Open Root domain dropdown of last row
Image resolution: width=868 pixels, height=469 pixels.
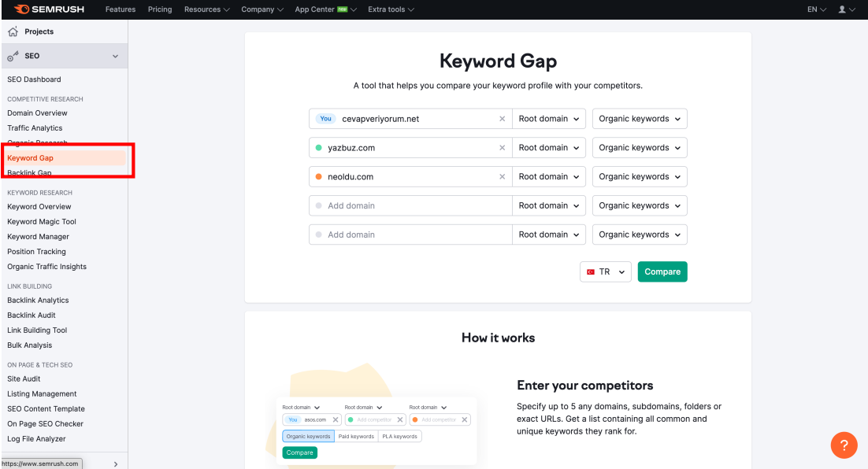(548, 234)
